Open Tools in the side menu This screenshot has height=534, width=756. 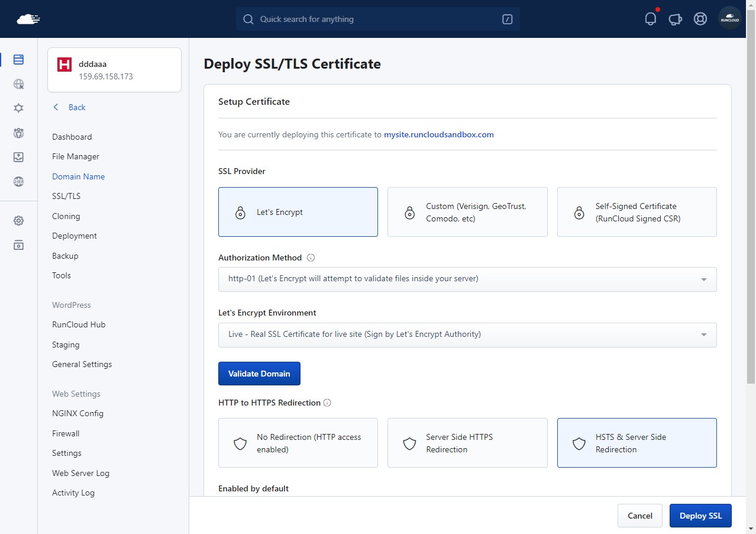pyautogui.click(x=62, y=275)
